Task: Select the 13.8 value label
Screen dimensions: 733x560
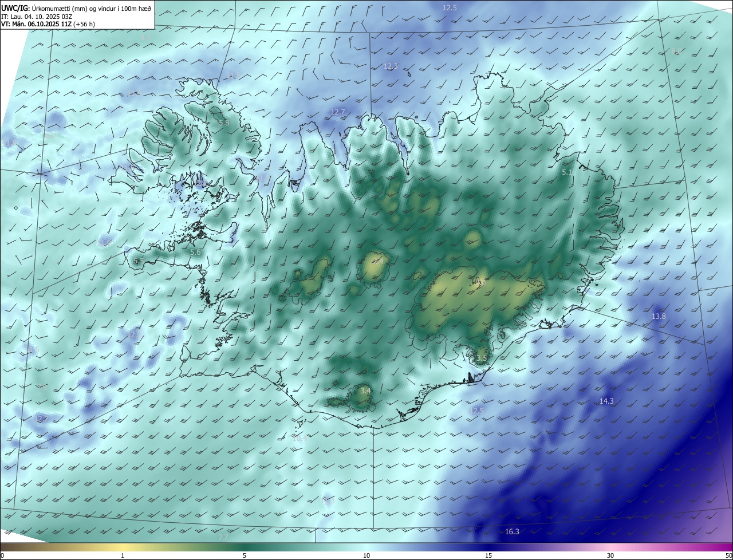Action: point(659,317)
